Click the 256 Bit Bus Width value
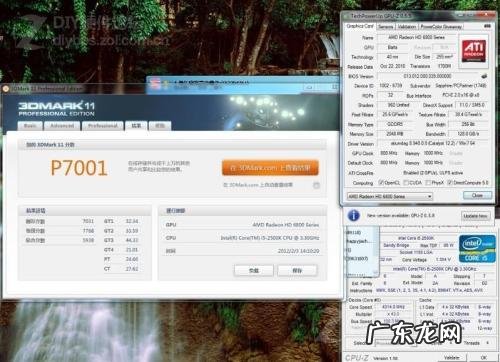500x362 pixels. pos(468,124)
